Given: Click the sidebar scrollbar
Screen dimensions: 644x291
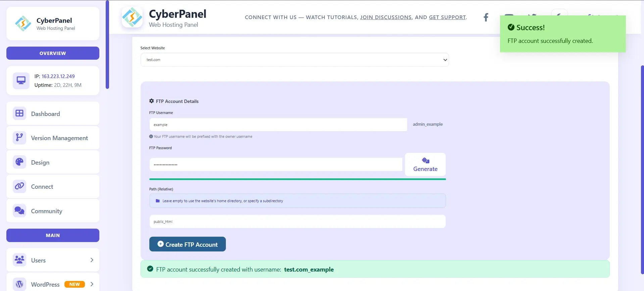Looking at the screenshot, I should (x=107, y=45).
